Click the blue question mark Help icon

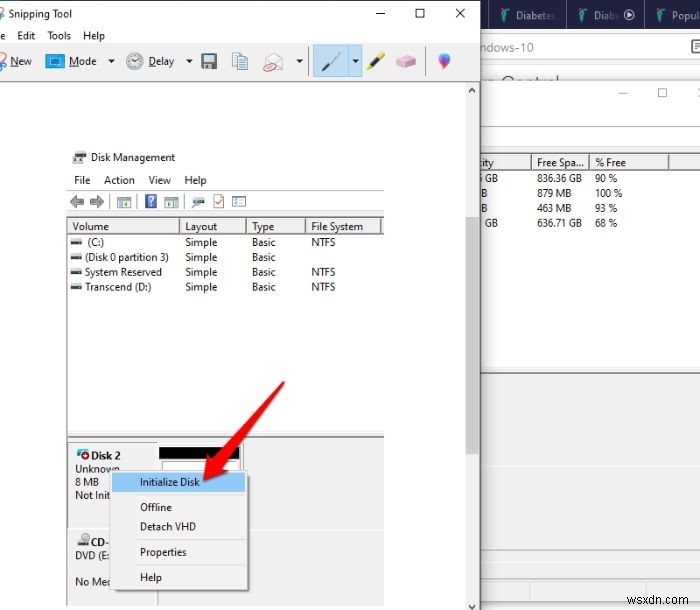tap(151, 201)
